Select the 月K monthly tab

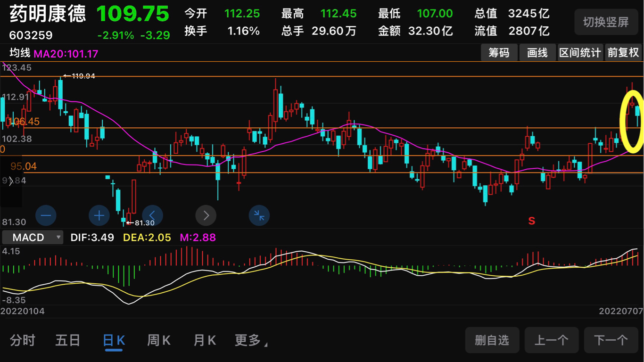[205, 340]
